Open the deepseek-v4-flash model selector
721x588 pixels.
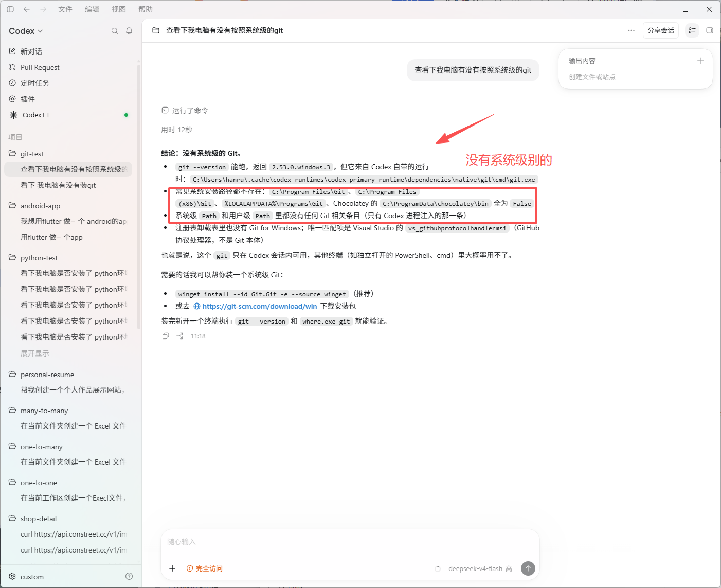pyautogui.click(x=480, y=568)
